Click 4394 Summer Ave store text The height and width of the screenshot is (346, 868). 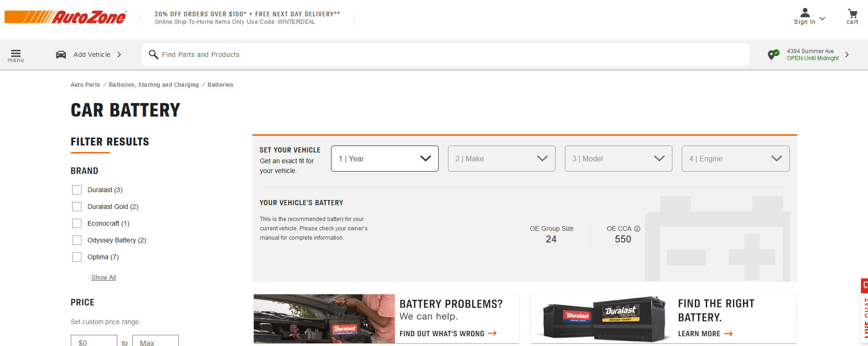tap(810, 51)
